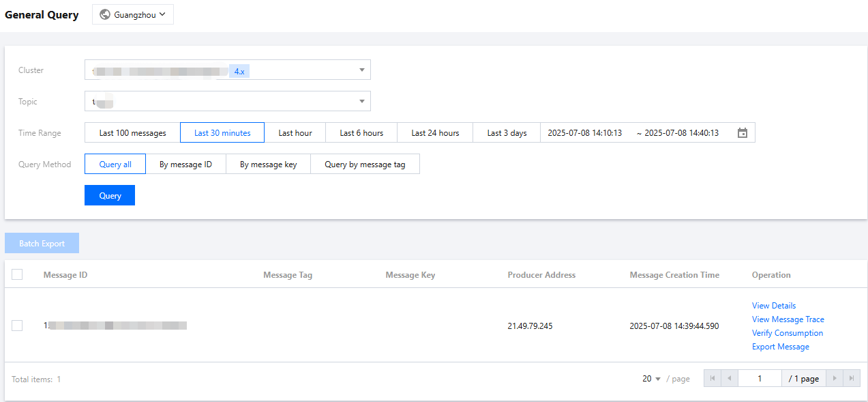Click the page number input field
This screenshot has width=868, height=402.
(760, 379)
